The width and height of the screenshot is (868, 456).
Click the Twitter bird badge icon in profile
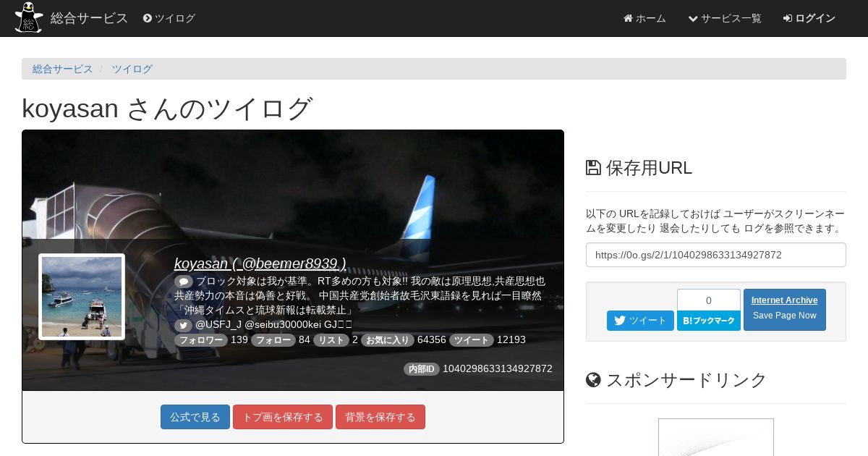pos(183,325)
